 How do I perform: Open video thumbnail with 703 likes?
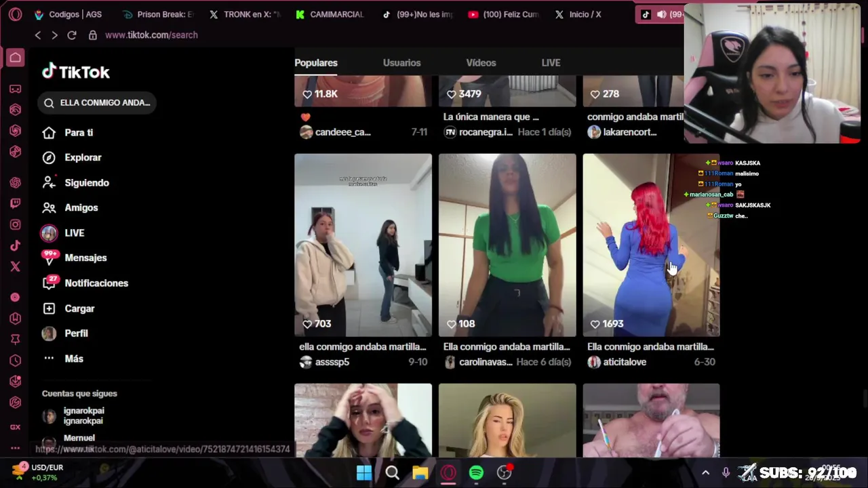tap(363, 245)
